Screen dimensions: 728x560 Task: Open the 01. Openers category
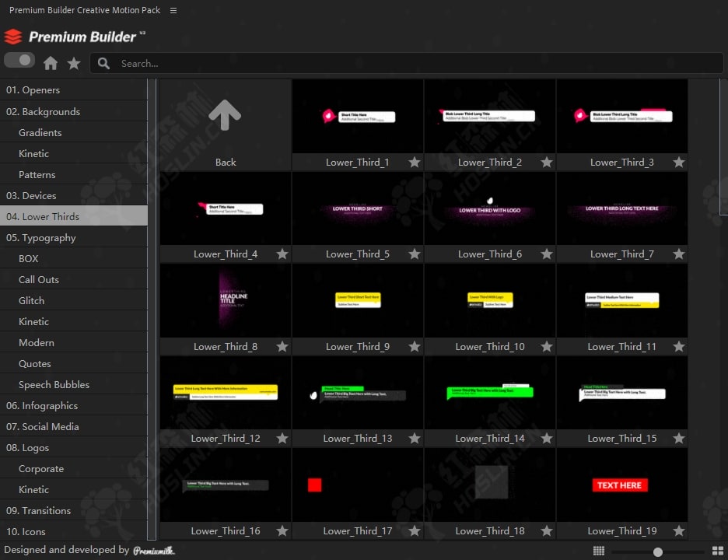point(74,90)
